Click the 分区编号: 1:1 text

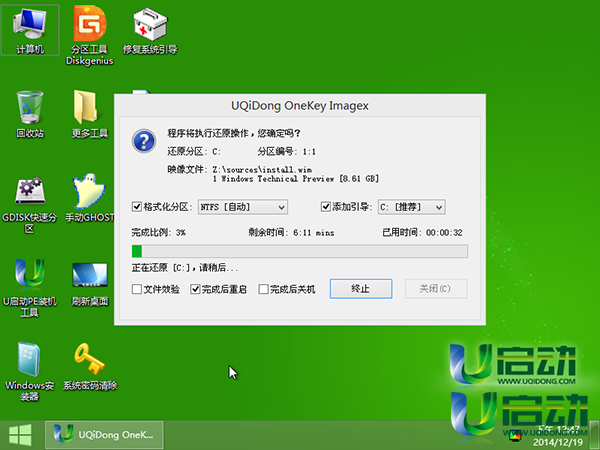287,152
